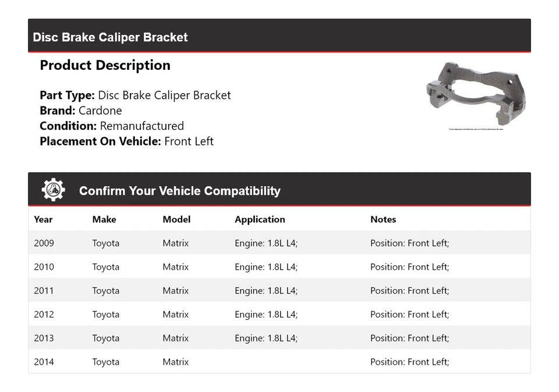Screen dimensions: 559x392
Task: Select the 2011 year cell
Action: tap(44, 291)
